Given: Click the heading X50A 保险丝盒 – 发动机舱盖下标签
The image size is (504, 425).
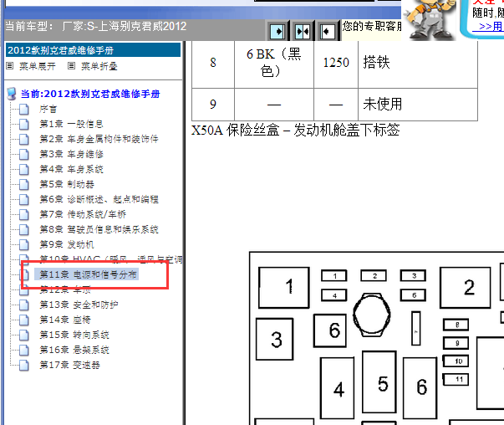Looking at the screenshot, I should (295, 130).
